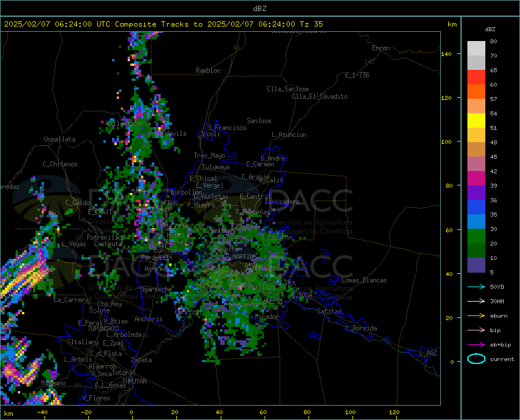Click the Tulumaya label
Image resolution: width=520 pixels, height=420 pixels.
tap(216, 167)
